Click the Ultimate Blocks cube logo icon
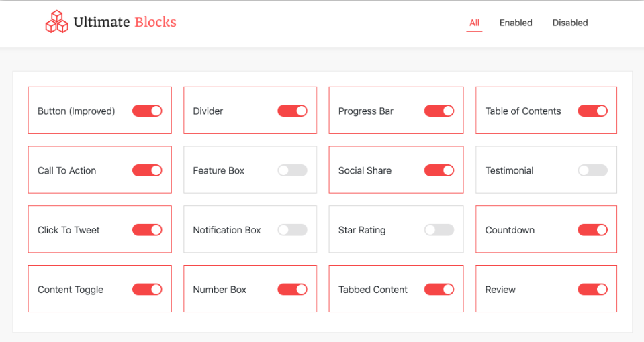The image size is (644, 342). coord(56,21)
